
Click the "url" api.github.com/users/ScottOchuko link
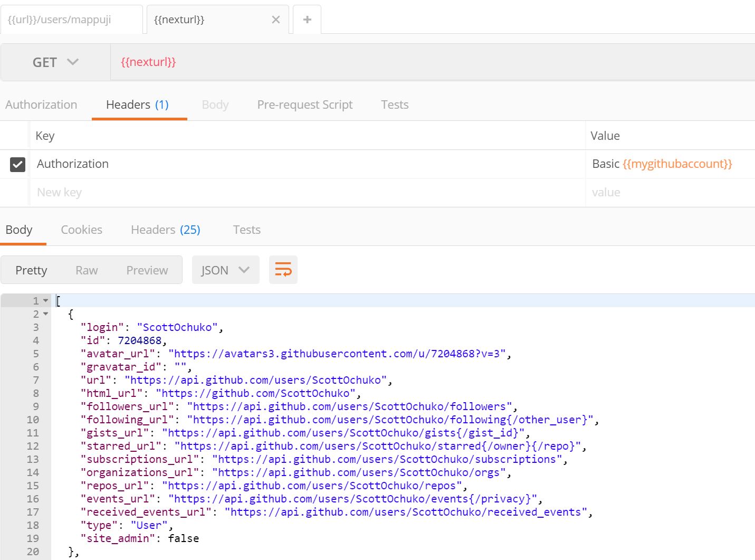[256, 380]
